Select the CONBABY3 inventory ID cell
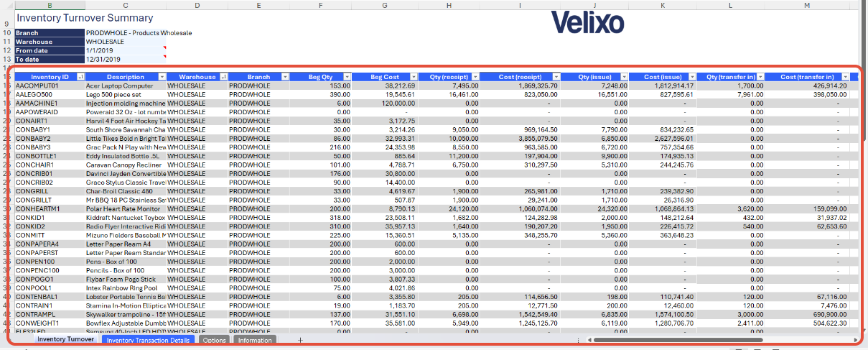868x350 pixels. pos(50,147)
